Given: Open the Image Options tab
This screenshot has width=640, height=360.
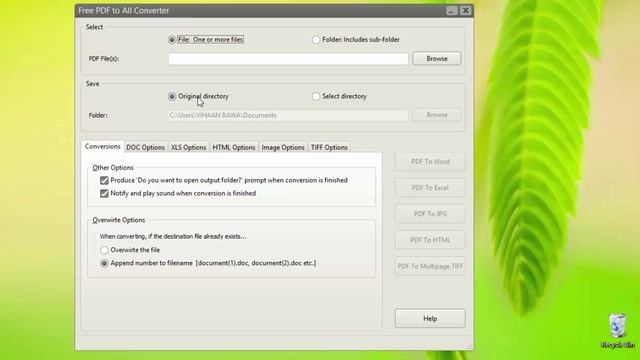Looking at the screenshot, I should tap(283, 147).
